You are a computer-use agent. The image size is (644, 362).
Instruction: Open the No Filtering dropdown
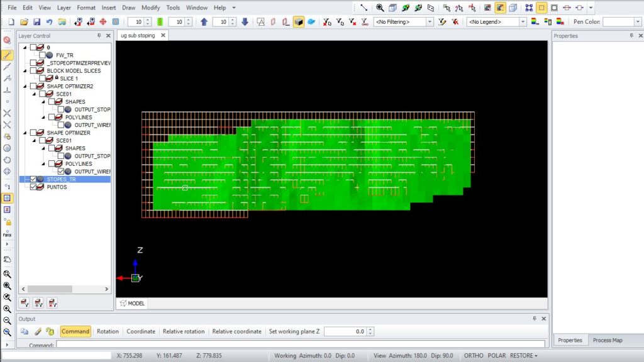(430, 22)
